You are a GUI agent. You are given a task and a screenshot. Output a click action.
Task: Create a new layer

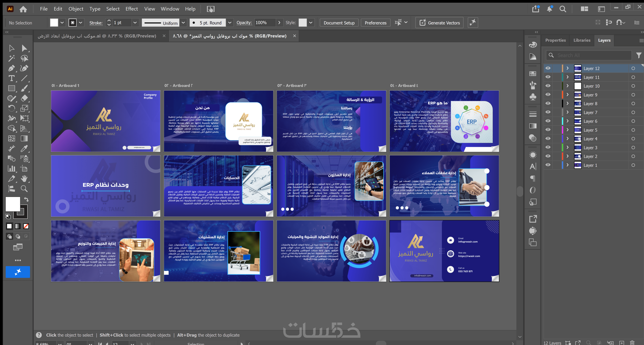pyautogui.click(x=622, y=343)
